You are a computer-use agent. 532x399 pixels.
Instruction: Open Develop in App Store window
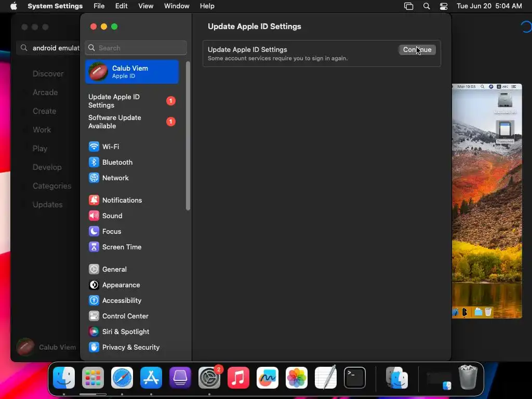47,167
